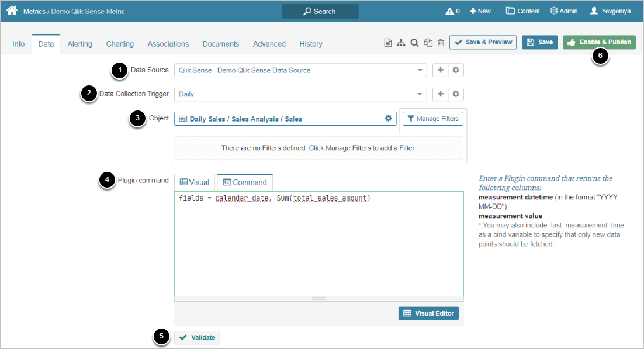The height and width of the screenshot is (349, 644).
Task: Click the Manage Filters button
Action: click(433, 119)
